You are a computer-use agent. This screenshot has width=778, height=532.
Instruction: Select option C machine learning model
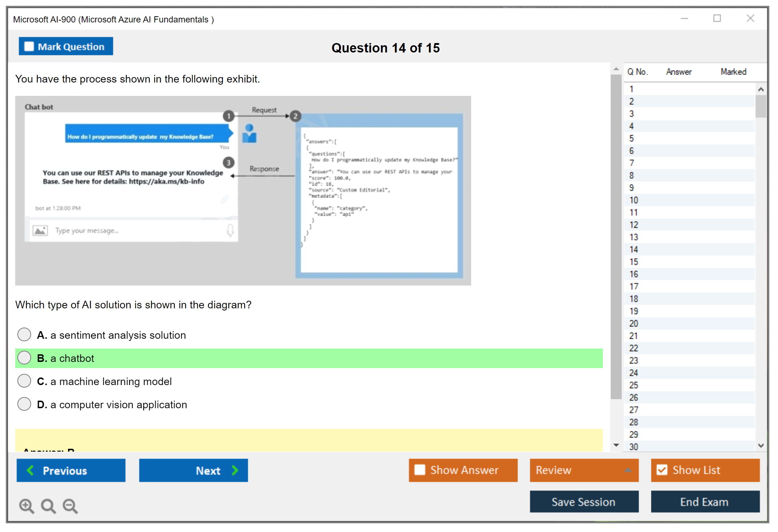click(24, 381)
